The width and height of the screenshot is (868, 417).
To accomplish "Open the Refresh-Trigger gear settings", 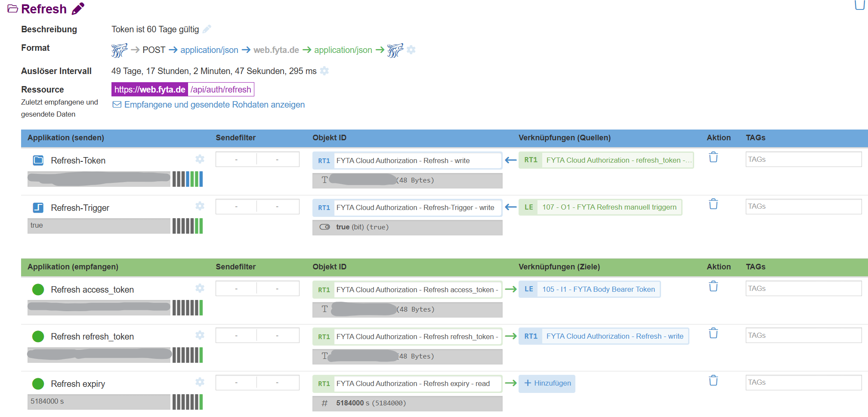I will point(200,206).
